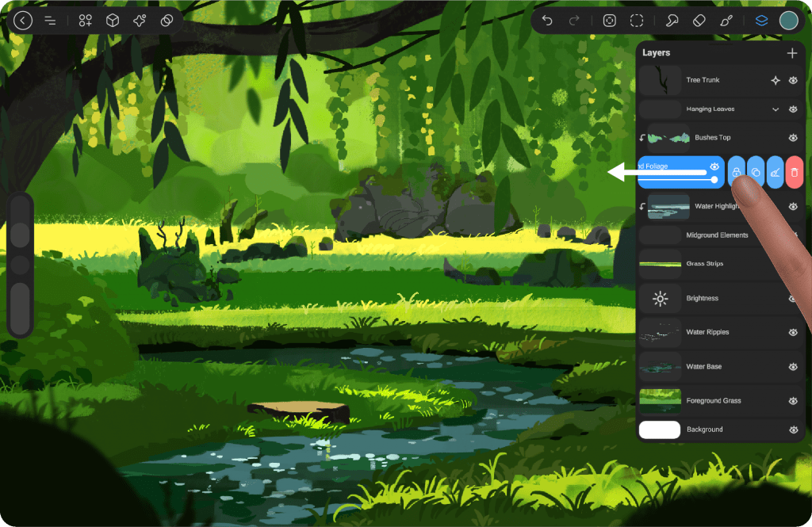Toggle the Layers panel via stacked-layers icon
Screen dimensions: 812x527
[x=761, y=21]
